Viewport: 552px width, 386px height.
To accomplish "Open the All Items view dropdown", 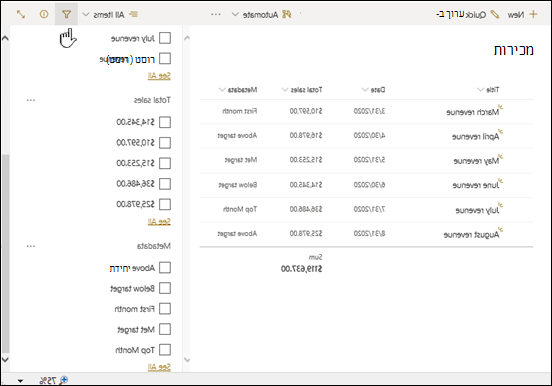I will [x=86, y=14].
